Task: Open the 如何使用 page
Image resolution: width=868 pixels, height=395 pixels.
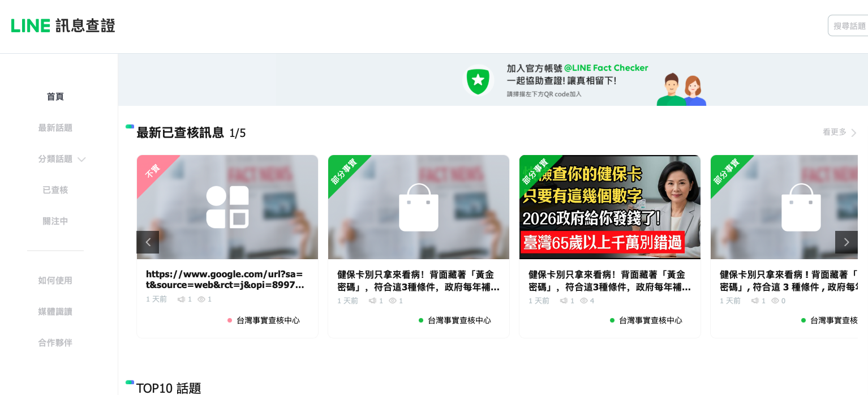Action: [55, 281]
